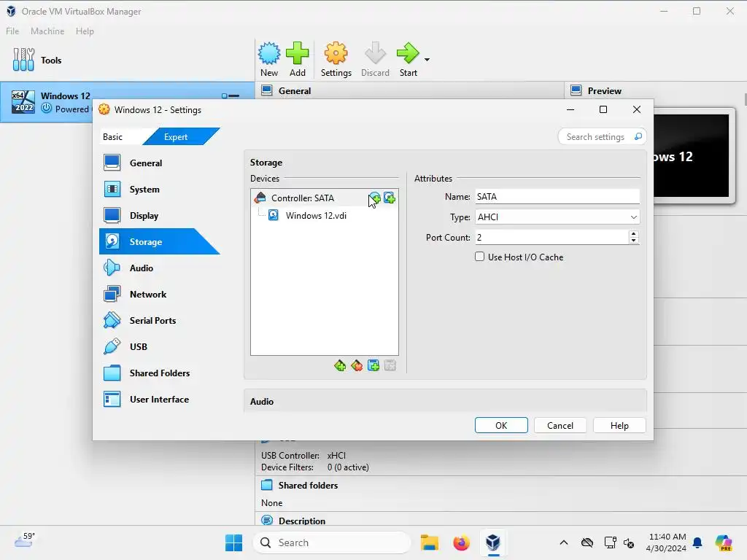Open the Windows Start menu
Viewport: 747px width, 560px height.
click(x=233, y=542)
